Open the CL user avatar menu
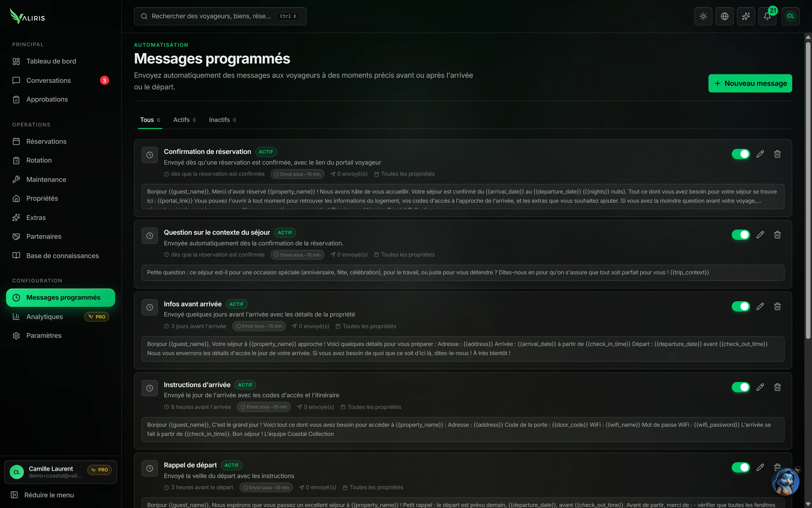Viewport: 812px width, 508px height. coord(791,16)
